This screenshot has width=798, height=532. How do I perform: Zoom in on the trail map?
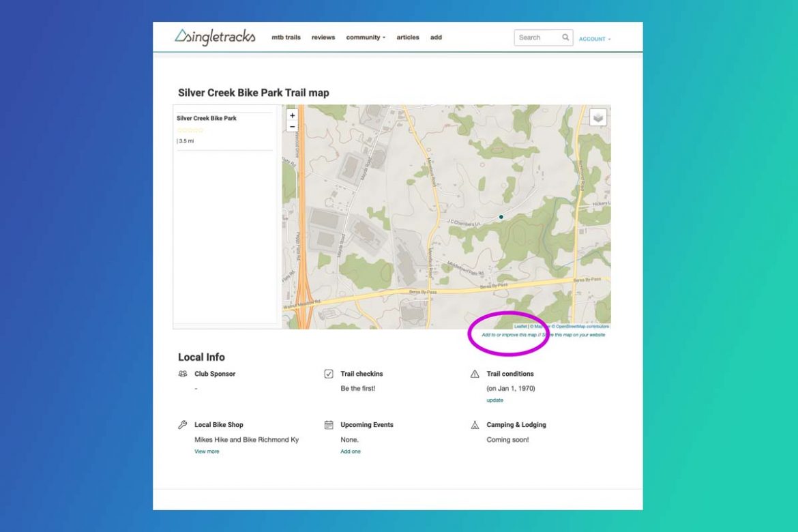click(293, 115)
